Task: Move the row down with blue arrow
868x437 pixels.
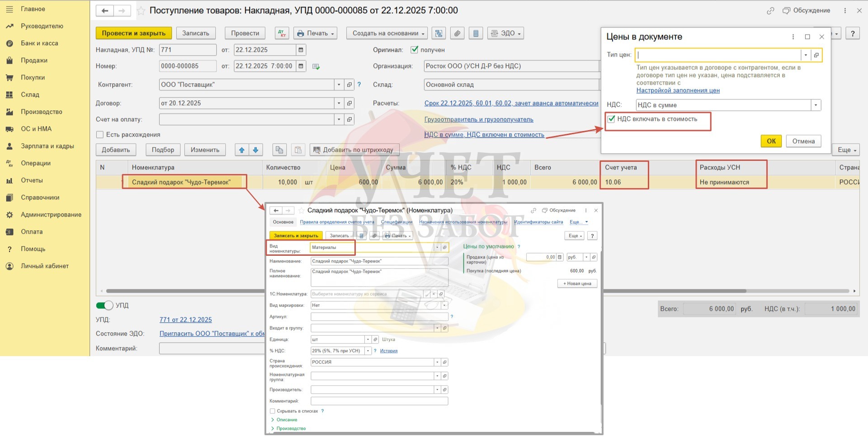Action: point(255,150)
